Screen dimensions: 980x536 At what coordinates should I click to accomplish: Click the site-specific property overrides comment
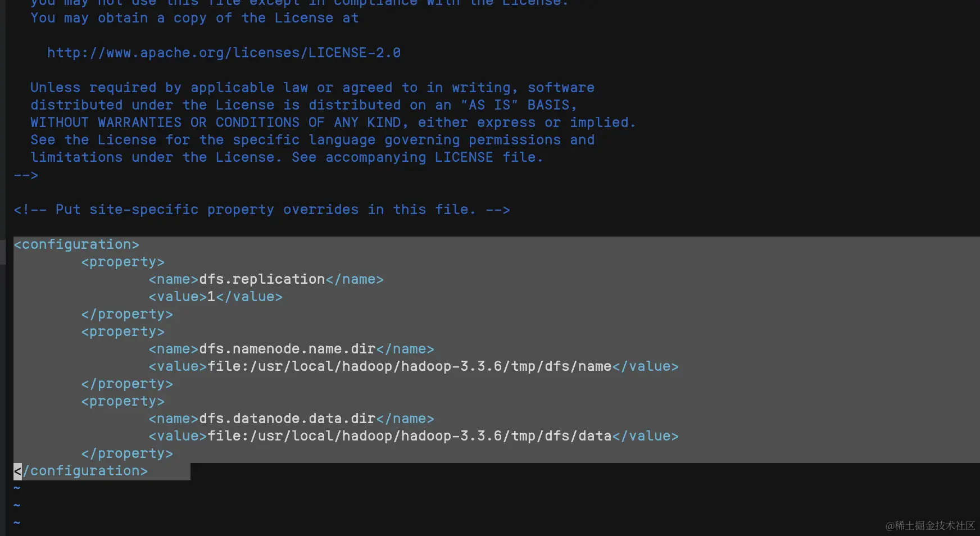[x=262, y=210]
